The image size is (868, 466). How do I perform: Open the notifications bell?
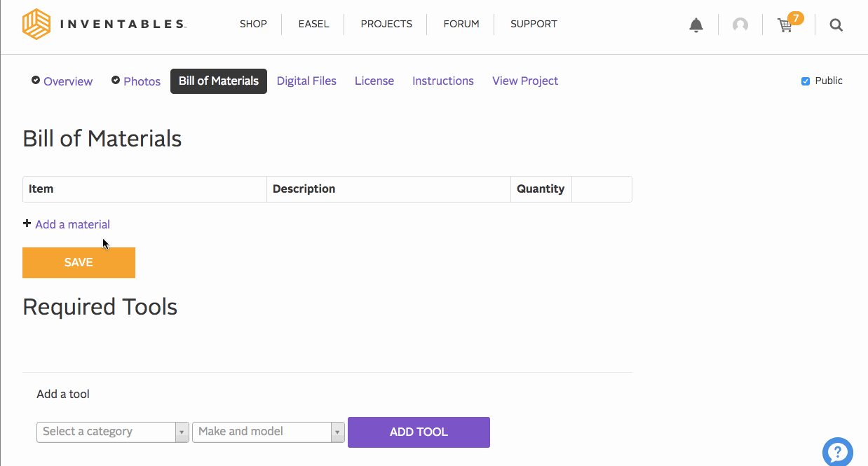click(x=696, y=25)
